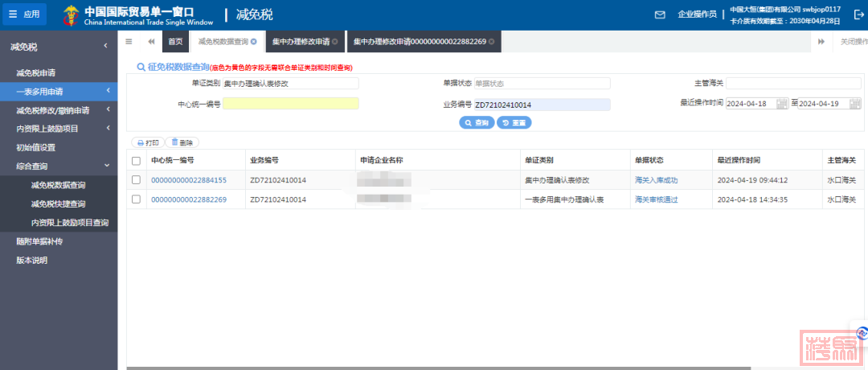
Task: Check the row for 000000000022884155
Action: pyautogui.click(x=136, y=180)
